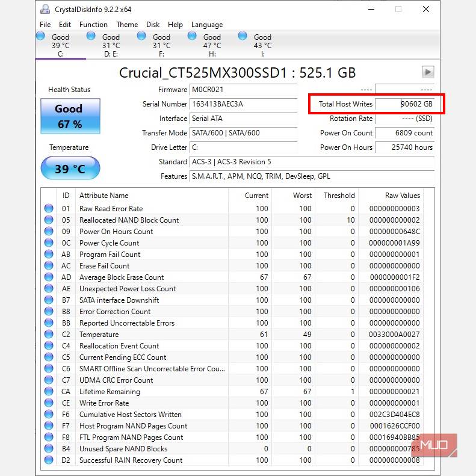Click status icon for Host Program NAND Pages Count
This screenshot has width=476, height=476.
click(x=49, y=425)
